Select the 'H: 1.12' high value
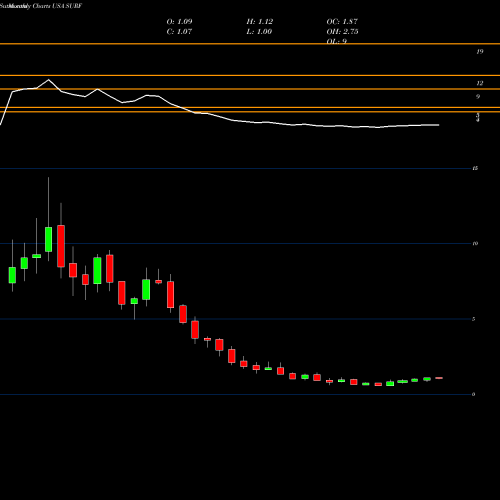Screen dimensions: 500x500 coord(260,22)
